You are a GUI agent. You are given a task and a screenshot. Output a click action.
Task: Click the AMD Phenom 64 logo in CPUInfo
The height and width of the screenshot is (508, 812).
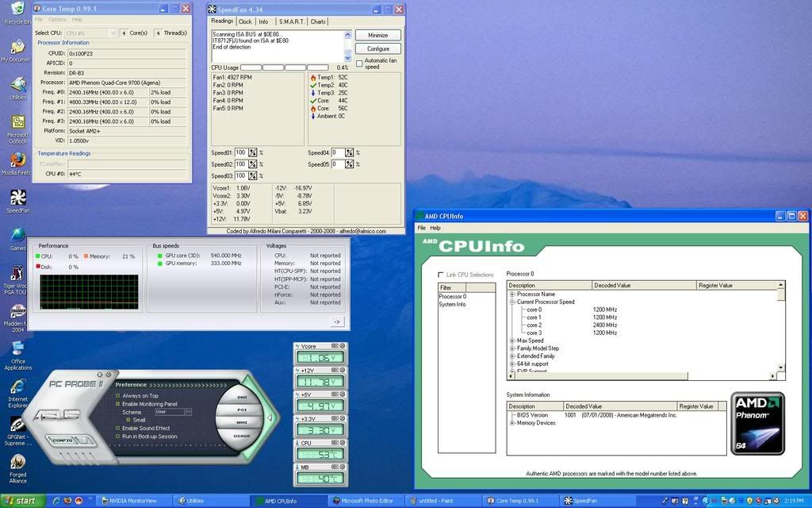pos(757,424)
